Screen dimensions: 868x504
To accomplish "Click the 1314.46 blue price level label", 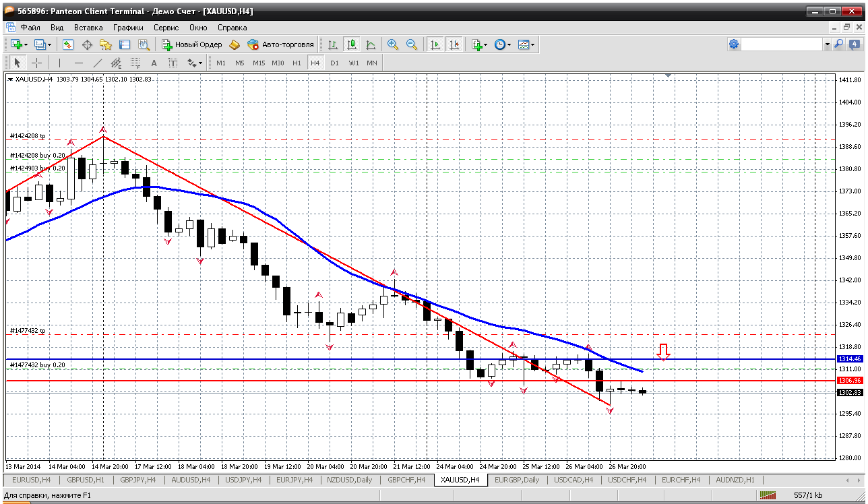I will point(849,359).
